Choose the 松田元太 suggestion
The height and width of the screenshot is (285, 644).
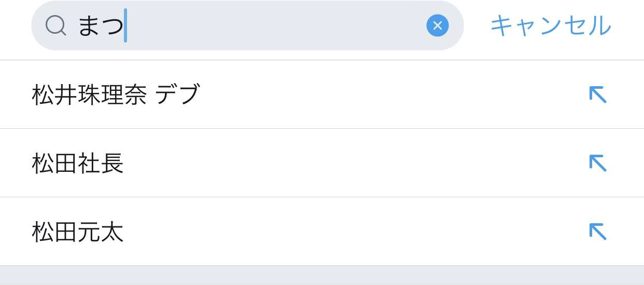(x=322, y=232)
